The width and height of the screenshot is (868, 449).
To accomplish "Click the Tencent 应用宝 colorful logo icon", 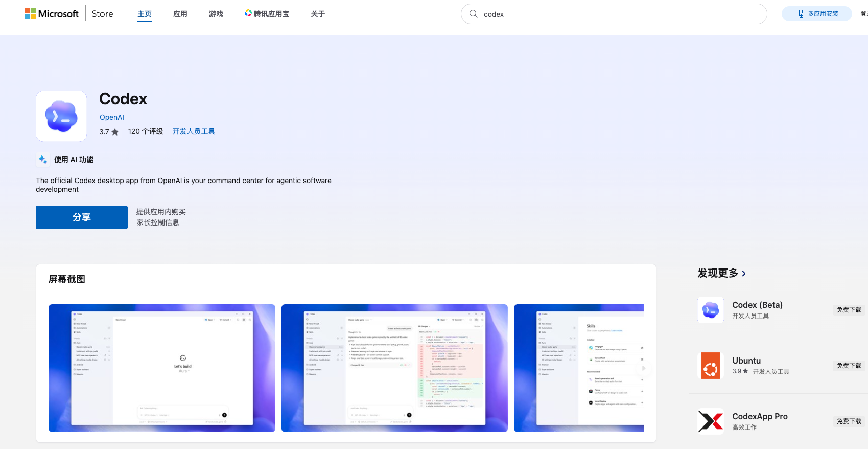I will (x=248, y=13).
